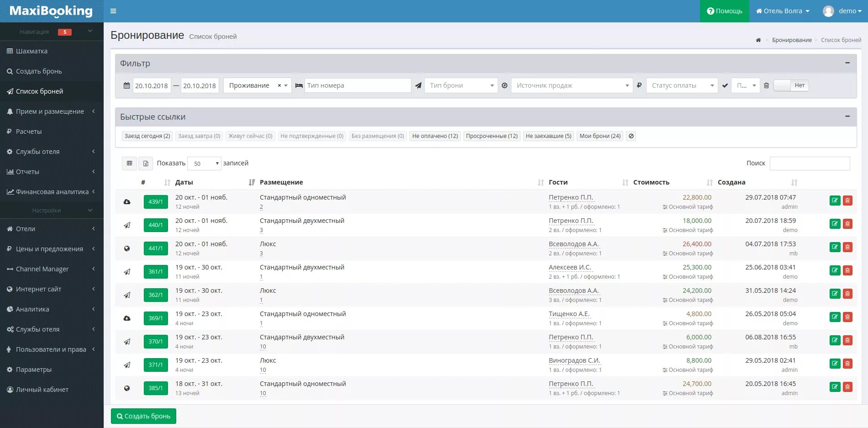
Task: Open the Тип брони dropdown
Action: point(461,85)
